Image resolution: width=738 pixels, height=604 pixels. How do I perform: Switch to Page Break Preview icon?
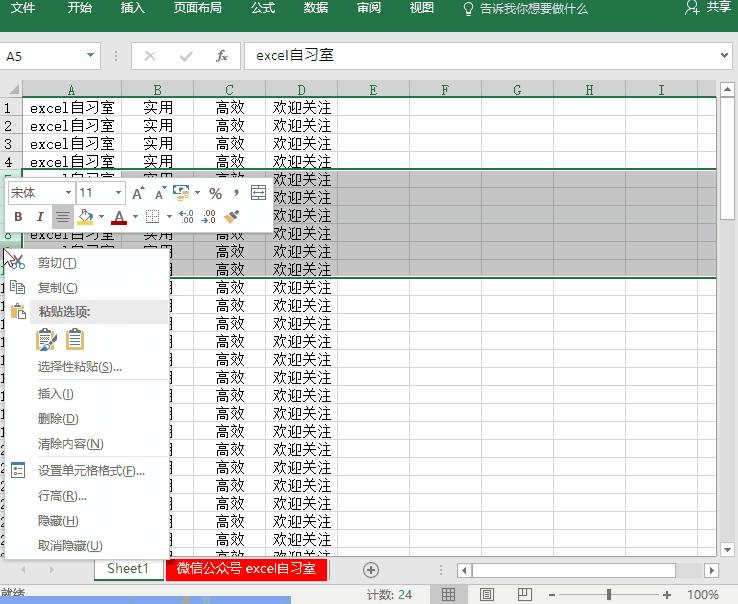(x=525, y=595)
